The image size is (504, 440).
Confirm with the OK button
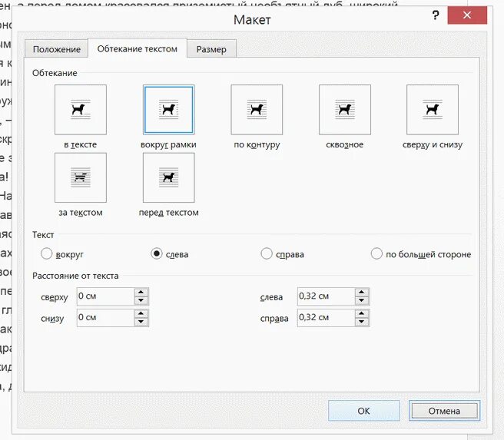(x=363, y=411)
